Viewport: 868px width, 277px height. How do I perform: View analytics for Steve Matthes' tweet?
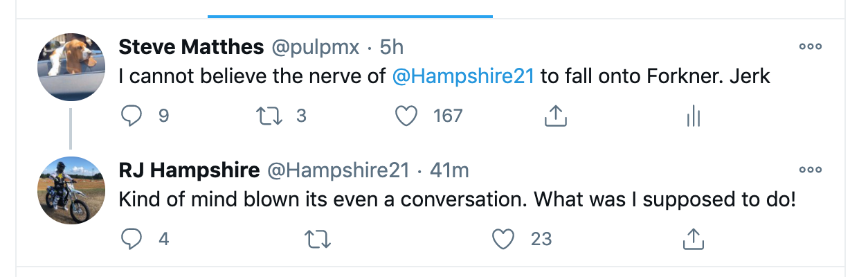(693, 117)
